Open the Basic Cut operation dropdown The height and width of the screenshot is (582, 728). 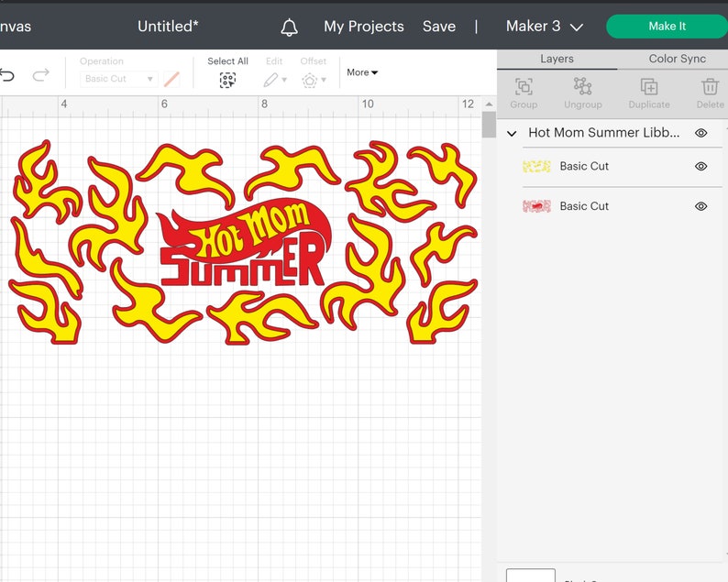click(119, 79)
